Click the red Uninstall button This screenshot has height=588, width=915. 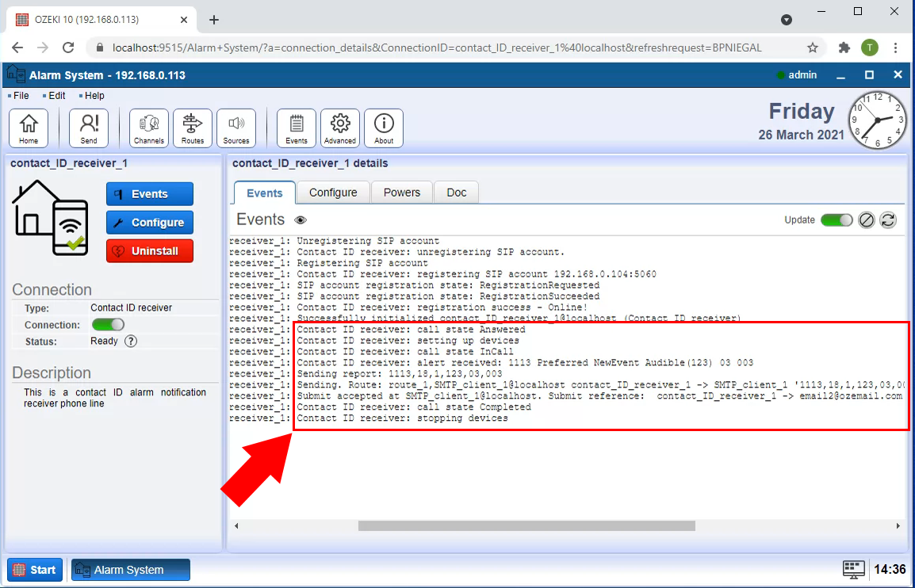[150, 251]
